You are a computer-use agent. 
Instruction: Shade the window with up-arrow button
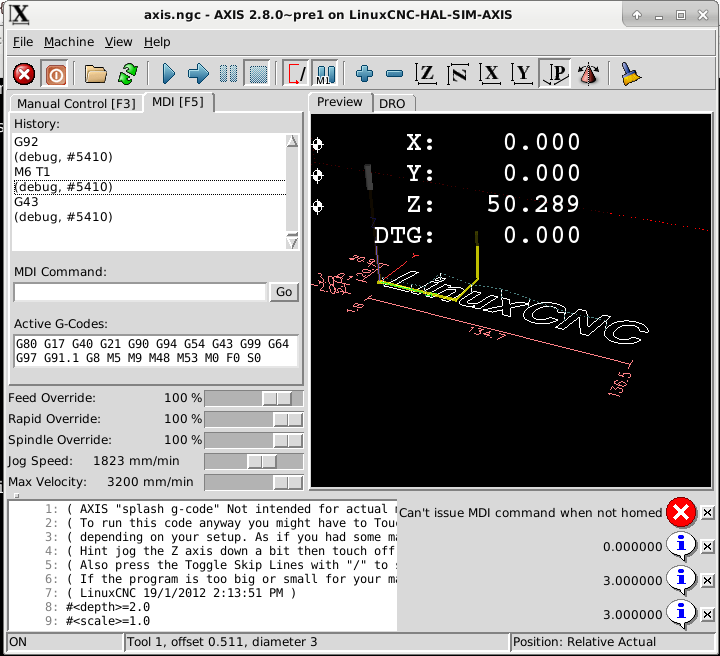click(x=637, y=15)
